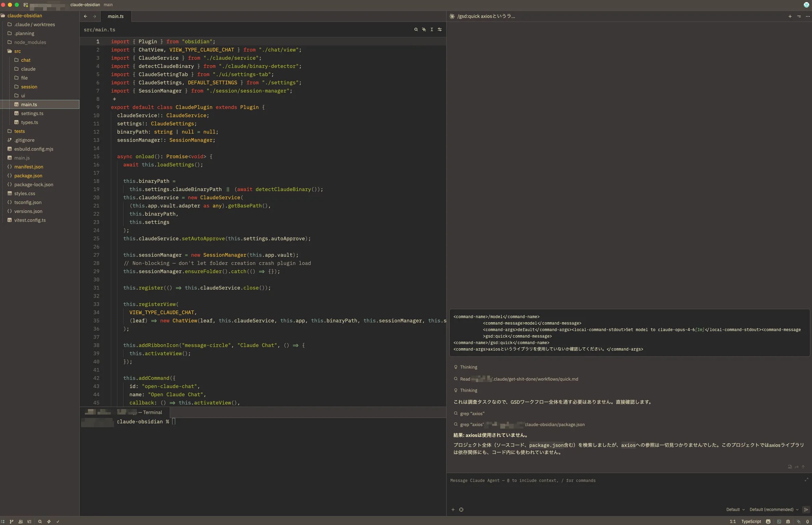812x525 pixels.
Task: Open the git panel from status bar
Action: click(x=12, y=522)
